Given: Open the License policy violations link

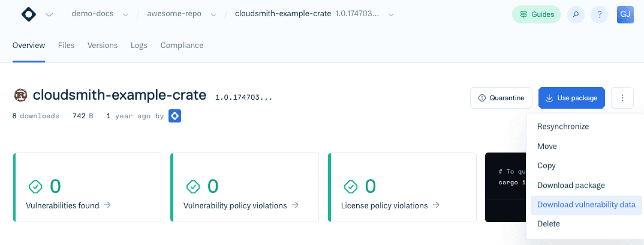Looking at the screenshot, I should tap(384, 205).
